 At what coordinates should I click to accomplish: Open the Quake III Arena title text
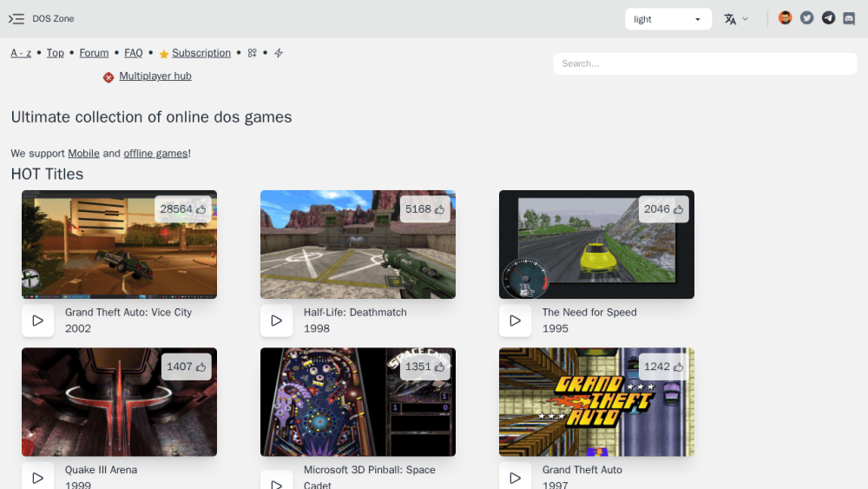pos(101,470)
